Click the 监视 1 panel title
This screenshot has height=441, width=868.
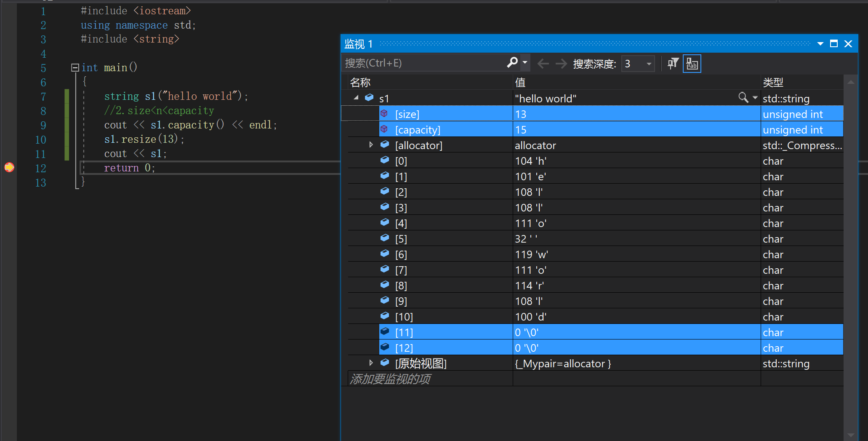tap(358, 44)
